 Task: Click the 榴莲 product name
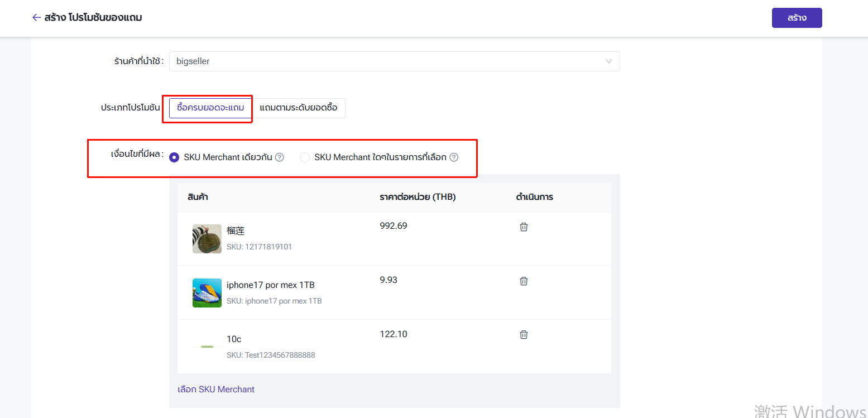(236, 230)
